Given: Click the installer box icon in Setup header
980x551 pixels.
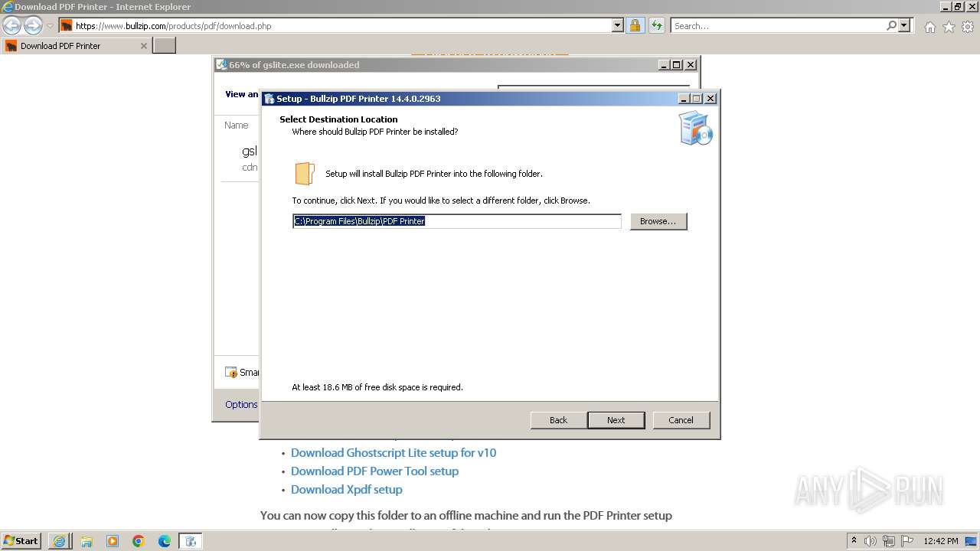Looking at the screenshot, I should [695, 128].
